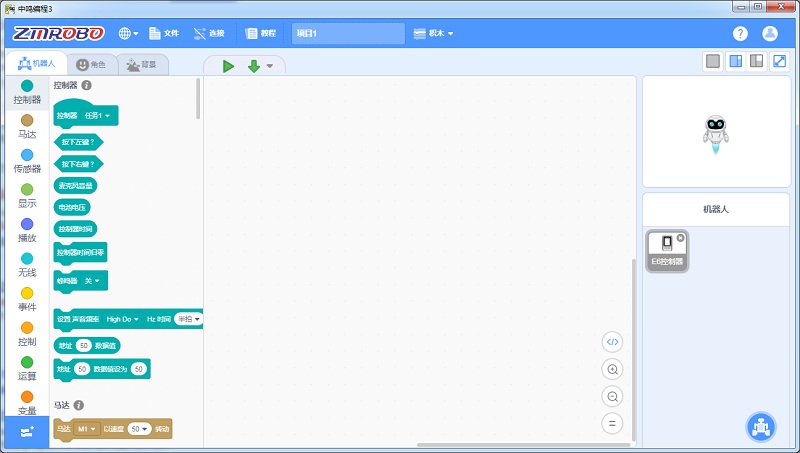
Task: Click the workspace vertical scrollbar
Action: coord(634,349)
